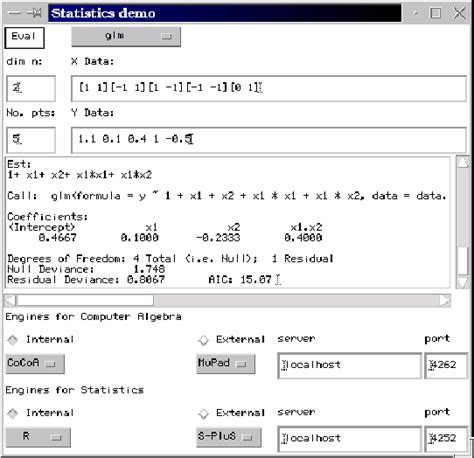Click the horizontal scrollbar right arrow
This screenshot has height=458, width=474.
[x=445, y=301]
